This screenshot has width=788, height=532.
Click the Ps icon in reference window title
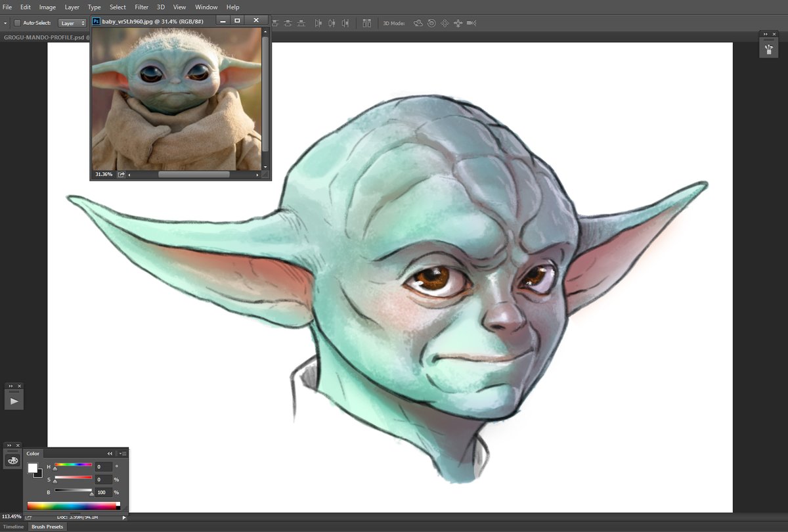pyautogui.click(x=96, y=21)
